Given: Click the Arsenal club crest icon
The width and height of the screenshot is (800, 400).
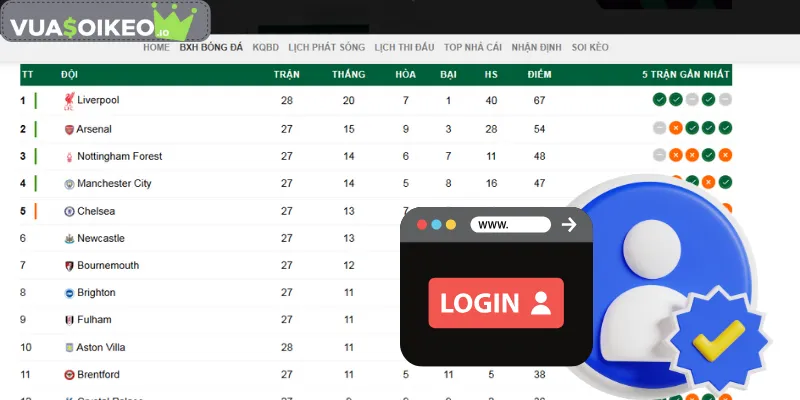Looking at the screenshot, I should click(69, 129).
